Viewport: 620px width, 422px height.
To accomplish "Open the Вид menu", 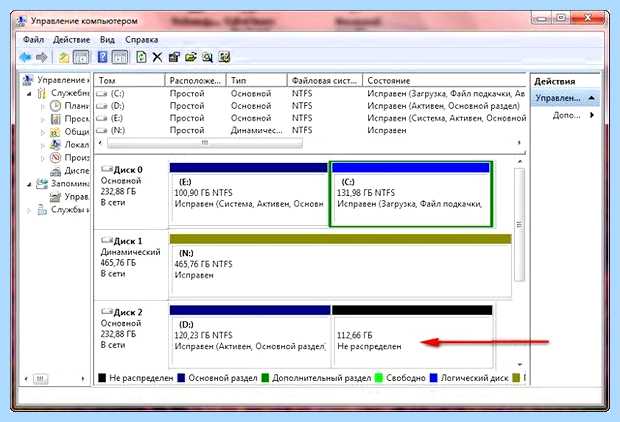I will pyautogui.click(x=107, y=40).
